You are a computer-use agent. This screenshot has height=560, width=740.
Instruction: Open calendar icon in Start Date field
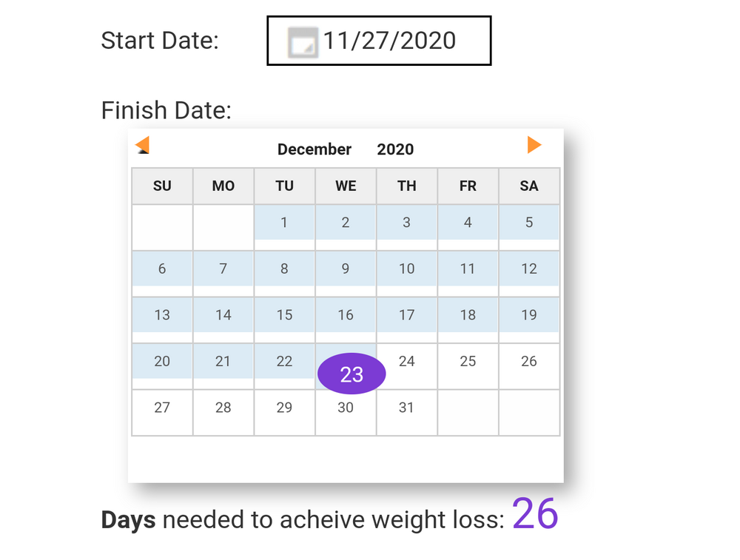click(303, 42)
